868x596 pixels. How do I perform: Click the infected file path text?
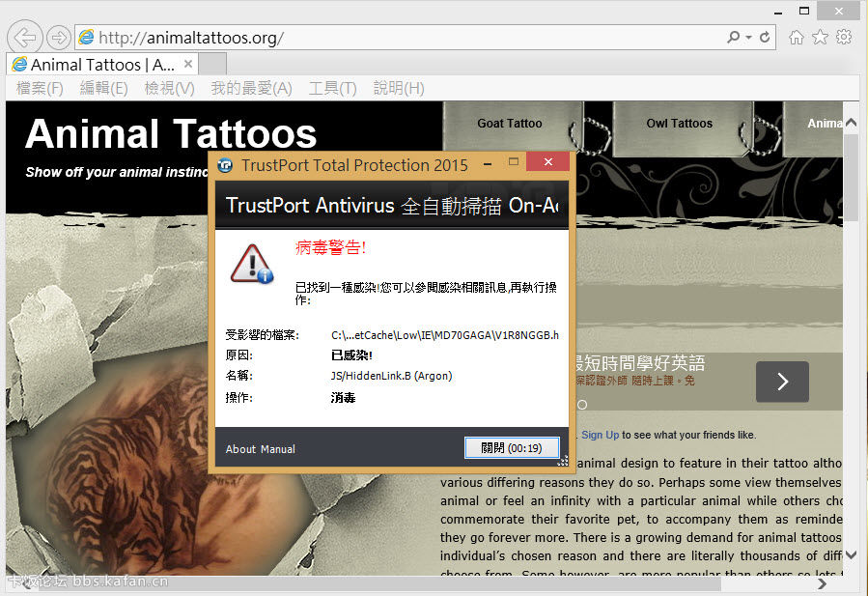[444, 335]
